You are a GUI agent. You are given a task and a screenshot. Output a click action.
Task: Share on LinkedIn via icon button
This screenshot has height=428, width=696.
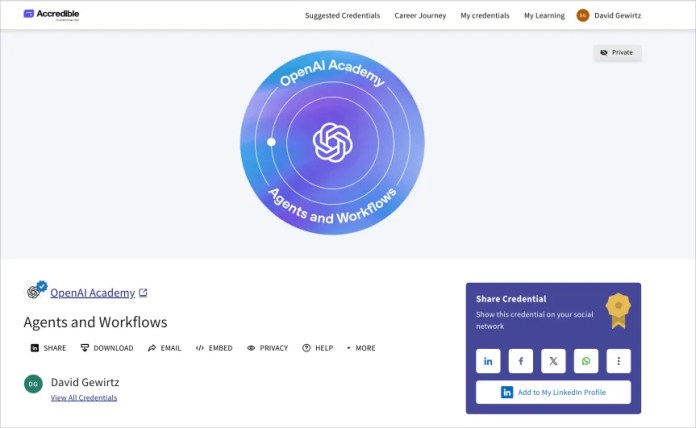click(x=488, y=361)
